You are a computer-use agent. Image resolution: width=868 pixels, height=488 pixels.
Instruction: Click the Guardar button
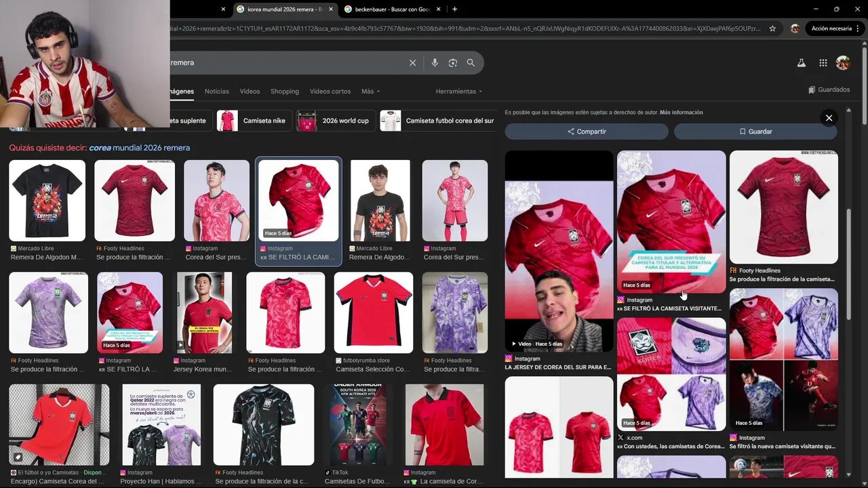coord(755,131)
